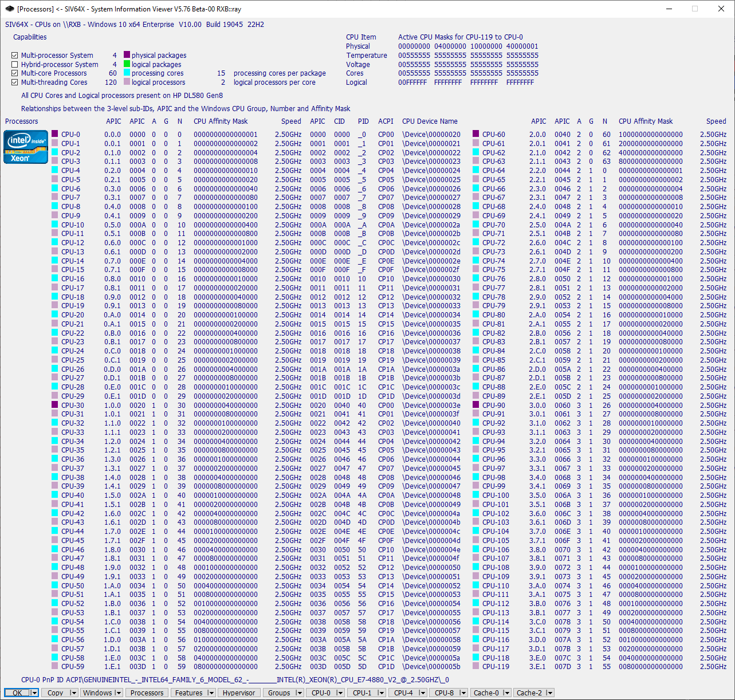The height and width of the screenshot is (700, 735).
Task: Click the Intel Xeon inside logo
Action: tap(26, 147)
